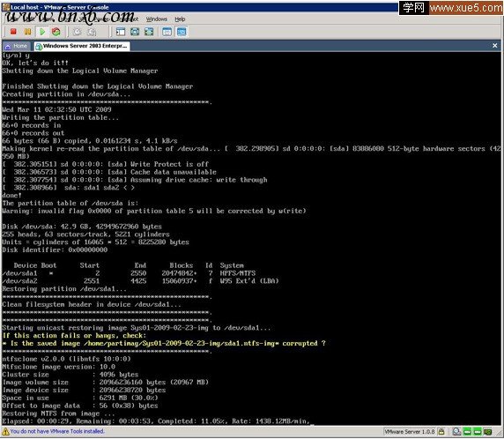Screen dimensions: 504x439
Task: Click the 'You do not have VMware Tools installed' message
Action: coord(57,431)
